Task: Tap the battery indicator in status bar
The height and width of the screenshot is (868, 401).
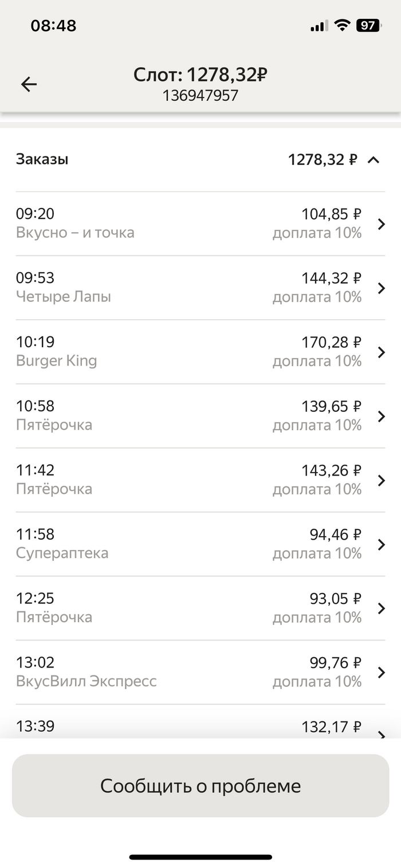Action: pos(368,25)
